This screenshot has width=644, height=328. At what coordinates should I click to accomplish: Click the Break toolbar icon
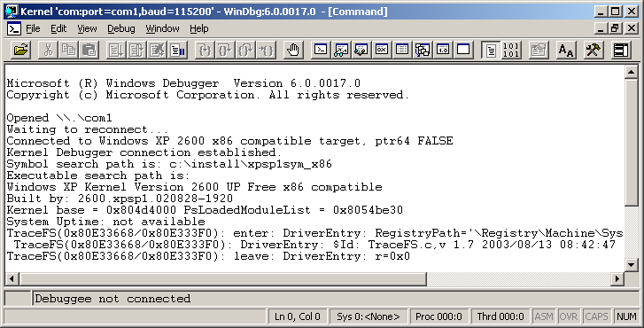[x=177, y=50]
